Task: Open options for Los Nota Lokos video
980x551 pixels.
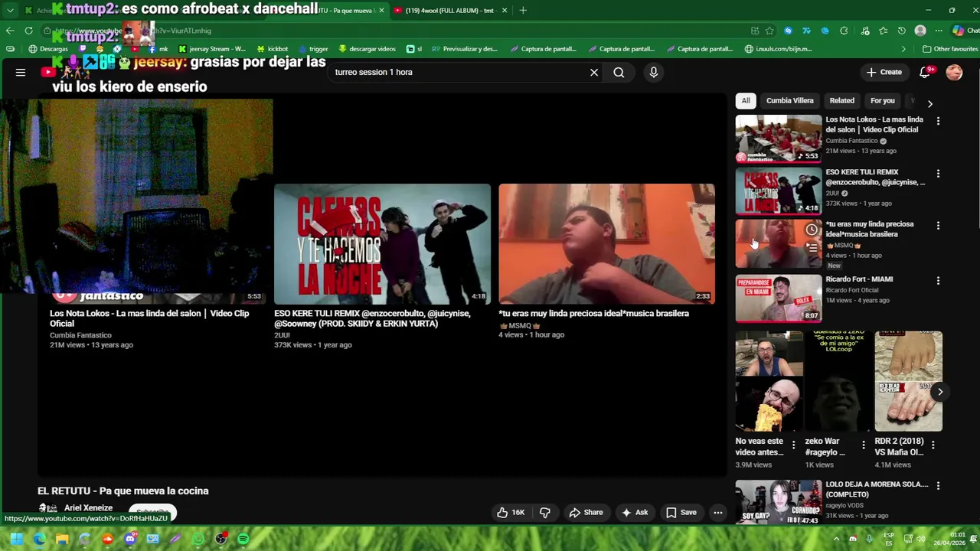Action: (938, 121)
